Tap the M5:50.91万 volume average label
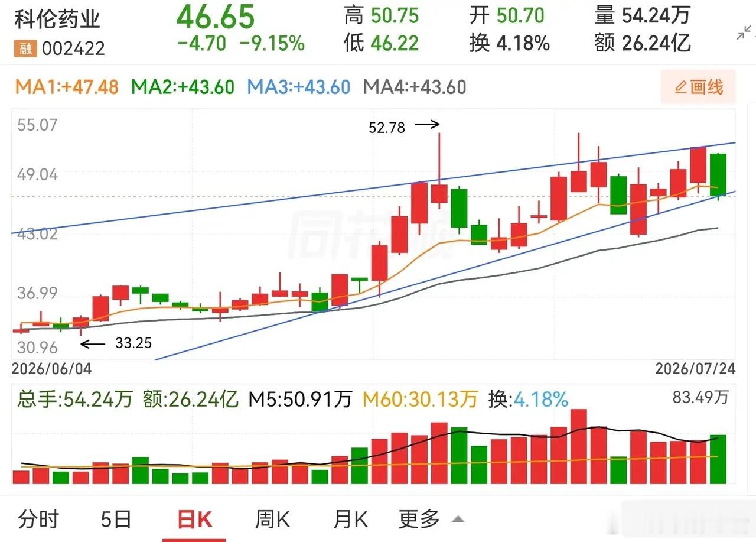 [299, 400]
